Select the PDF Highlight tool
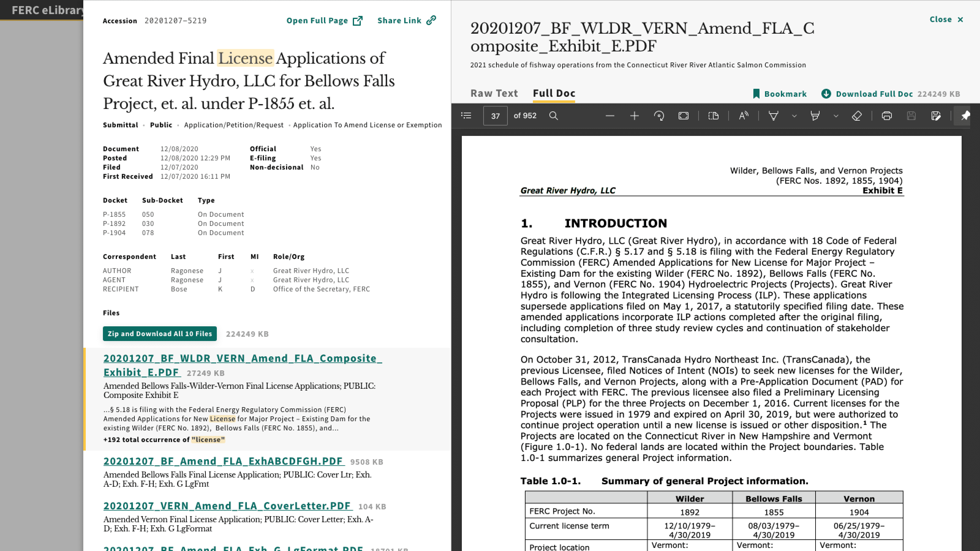 [815, 116]
